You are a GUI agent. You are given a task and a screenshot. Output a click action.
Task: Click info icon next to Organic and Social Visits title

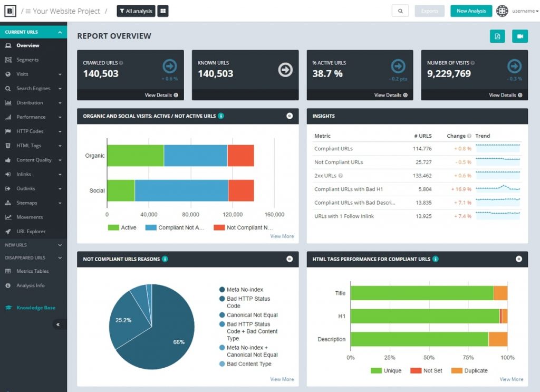tap(221, 116)
